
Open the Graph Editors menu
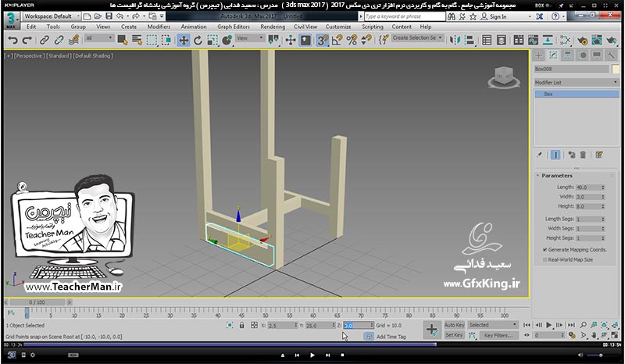[x=234, y=27]
